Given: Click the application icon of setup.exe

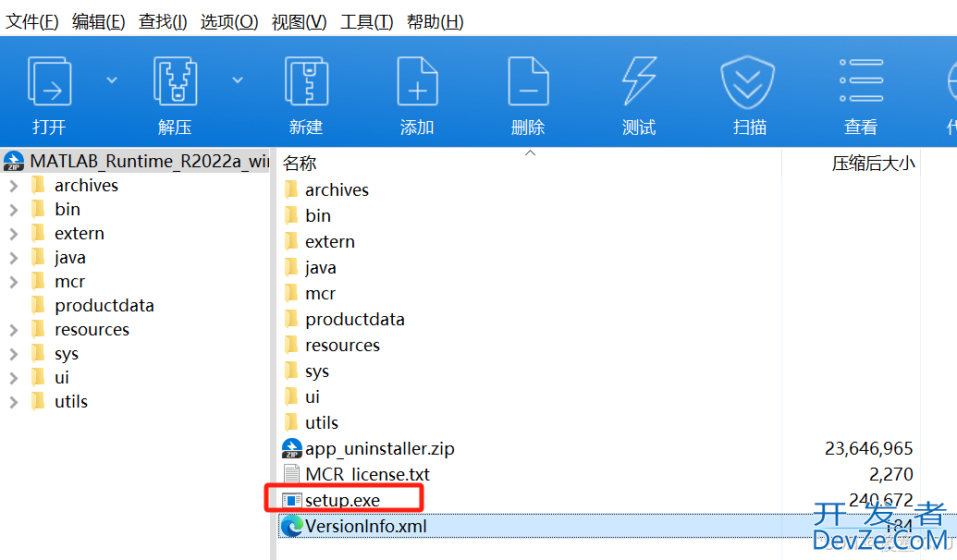Looking at the screenshot, I should 292,501.
